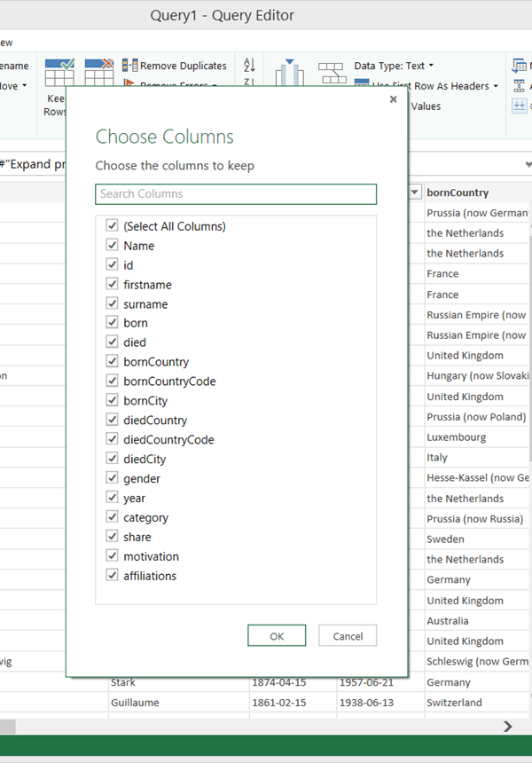
Task: Uncheck the bornCountryCode column checkbox
Action: click(113, 381)
